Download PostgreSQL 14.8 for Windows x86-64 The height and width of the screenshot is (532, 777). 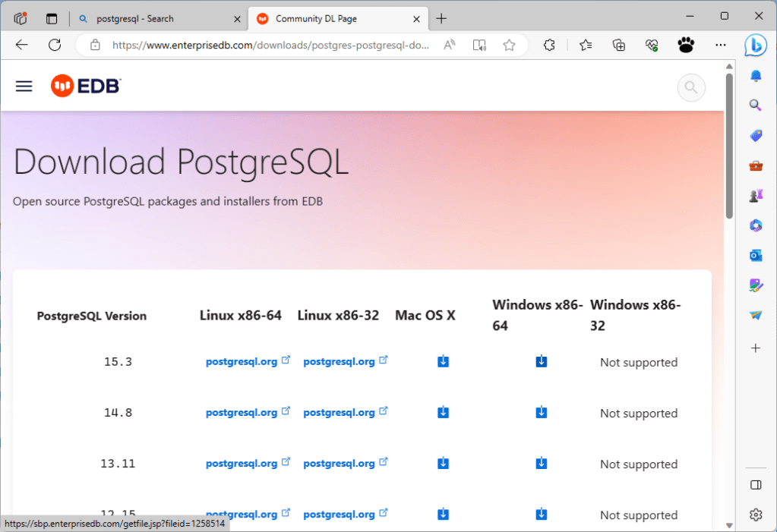(542, 412)
